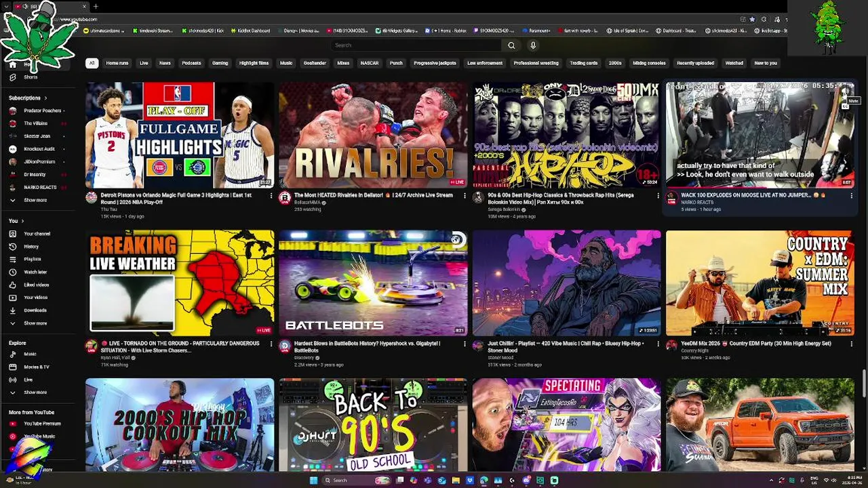
Task: Select the Trading cards filter chip
Action: point(583,63)
